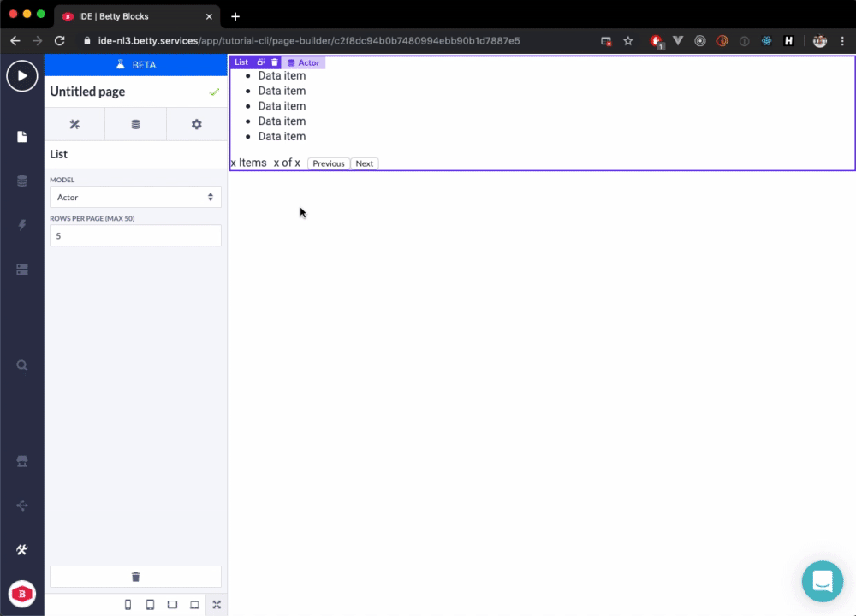Click the orange swirl extension icon

click(x=722, y=41)
